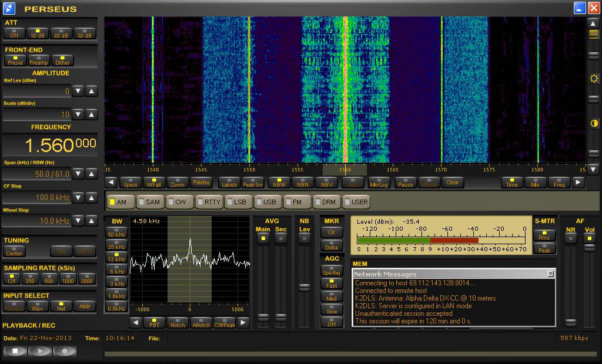The image size is (602, 364).
Task: Toggle the AF Vol switch
Action: (589, 238)
